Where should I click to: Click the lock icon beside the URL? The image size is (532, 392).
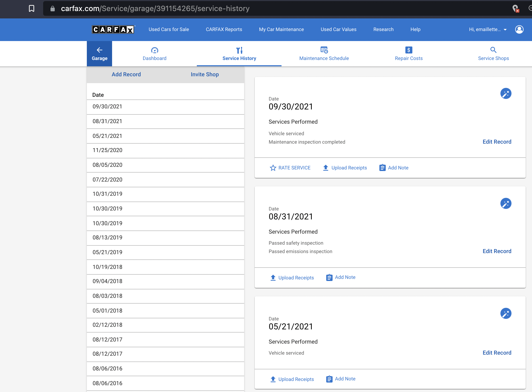click(53, 9)
